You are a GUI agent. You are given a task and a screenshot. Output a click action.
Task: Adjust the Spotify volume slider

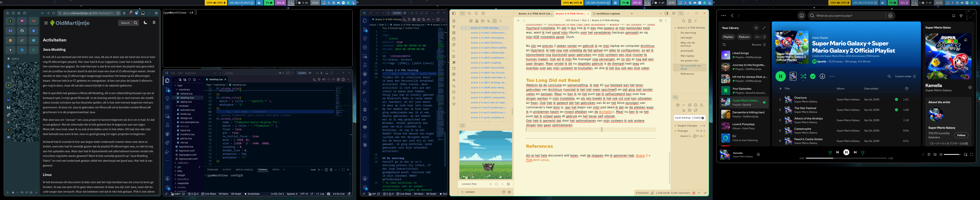point(952,154)
